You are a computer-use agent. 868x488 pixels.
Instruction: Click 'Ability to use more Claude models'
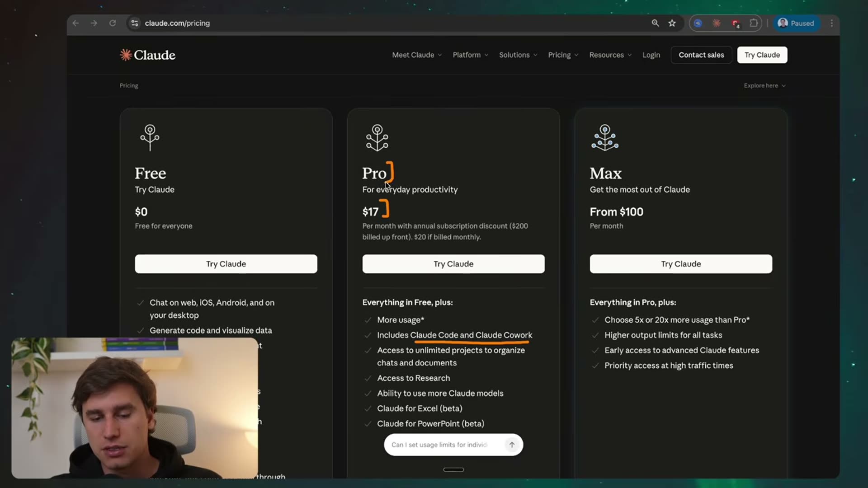[x=440, y=393]
